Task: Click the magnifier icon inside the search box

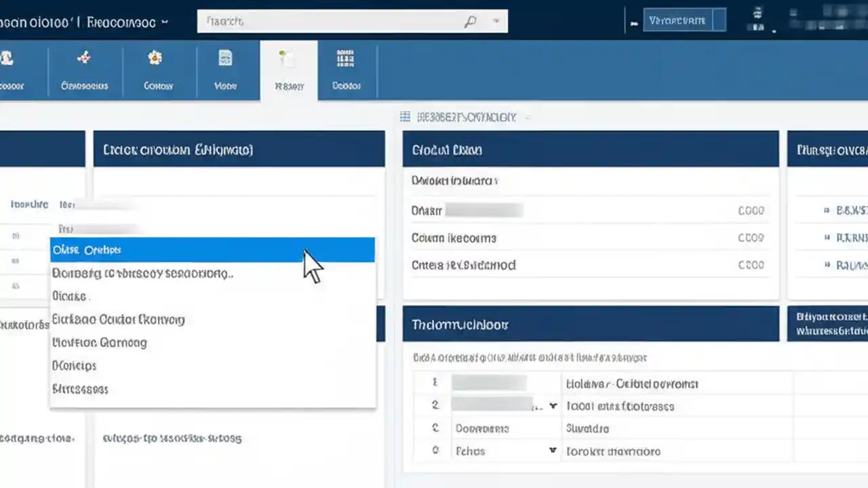Action: pos(471,21)
